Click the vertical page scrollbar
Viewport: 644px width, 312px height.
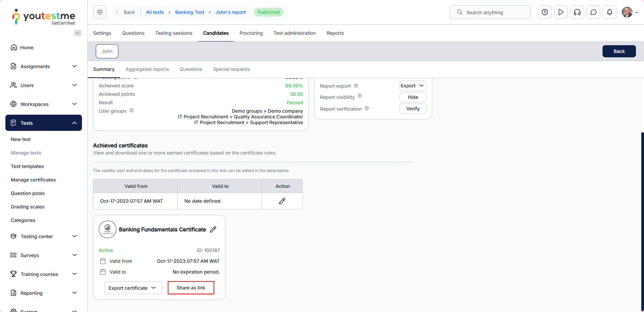(642, 219)
